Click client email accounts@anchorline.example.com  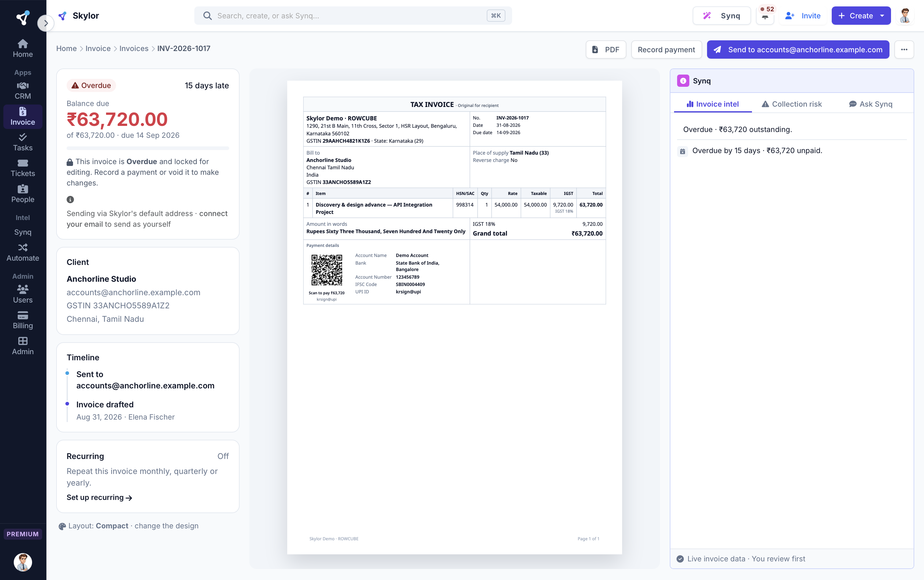click(134, 292)
